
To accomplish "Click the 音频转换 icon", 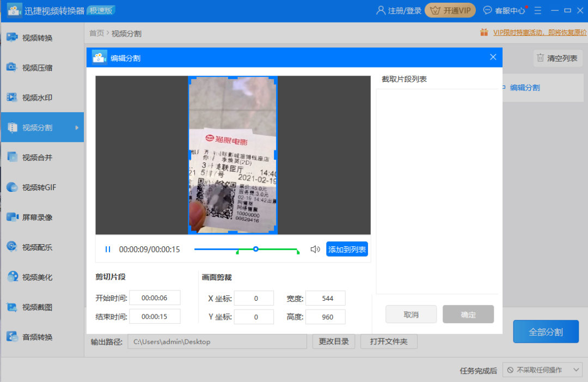I will 13,337.
